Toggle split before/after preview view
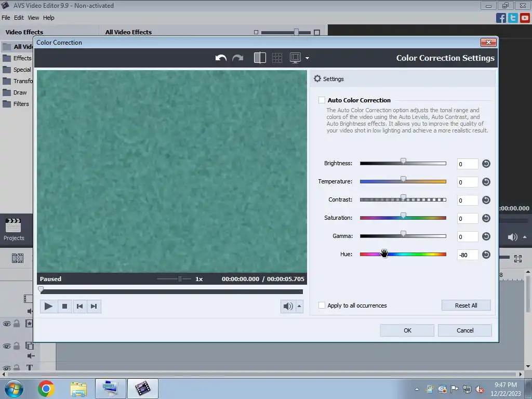The height and width of the screenshot is (399, 532). click(x=260, y=58)
